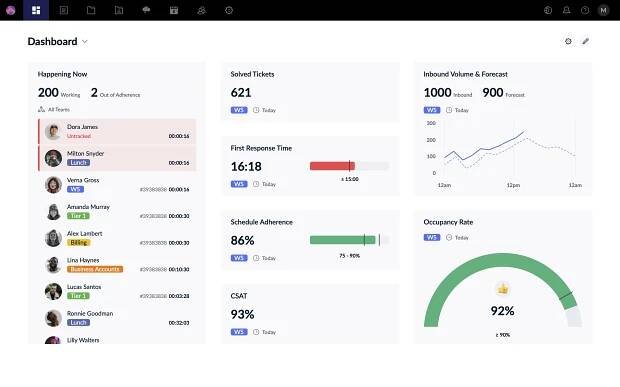The width and height of the screenshot is (620, 387).
Task: Open the calendar icon in top navigation
Action: coord(174,10)
